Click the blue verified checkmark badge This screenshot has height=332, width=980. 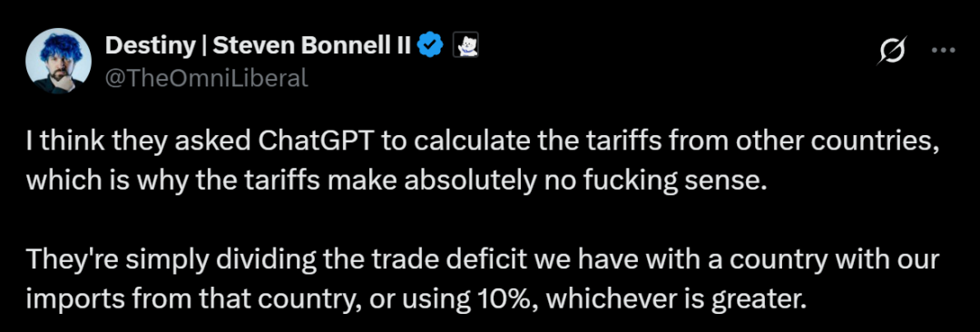click(430, 44)
